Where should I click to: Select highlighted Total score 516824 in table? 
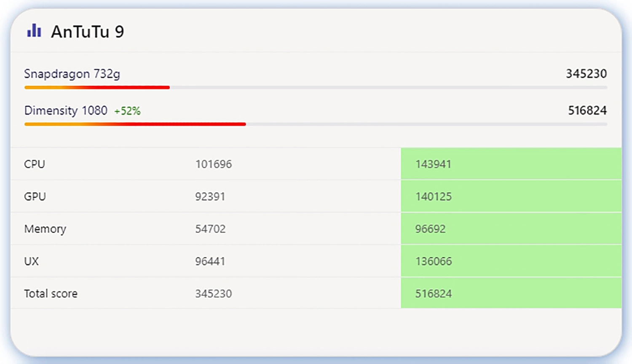coord(434,294)
